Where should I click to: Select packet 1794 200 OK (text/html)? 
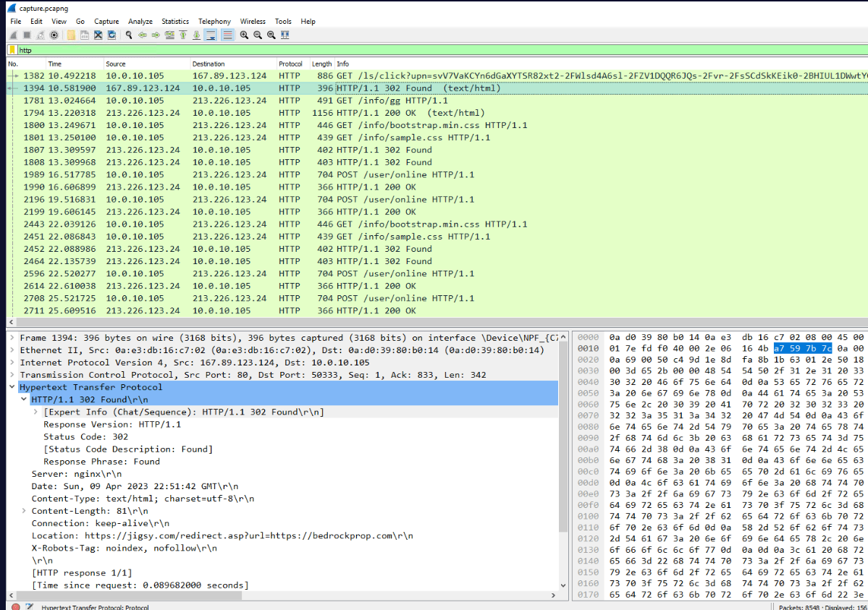(437, 113)
